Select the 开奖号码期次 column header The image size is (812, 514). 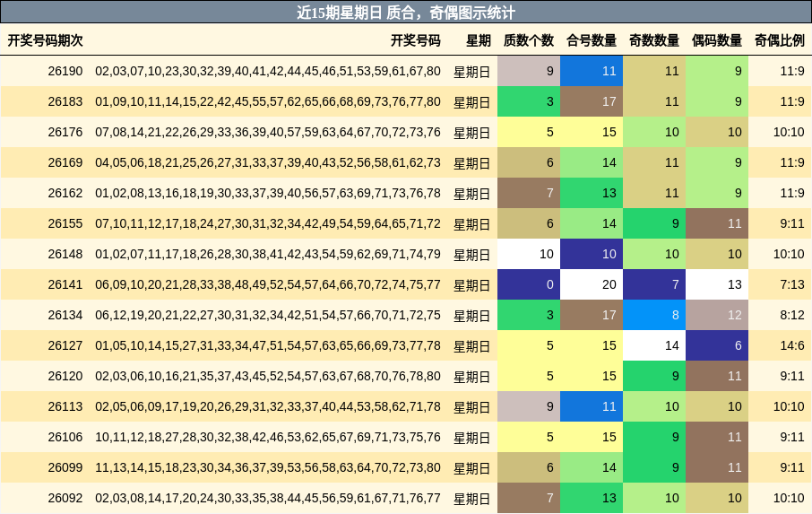click(45, 40)
